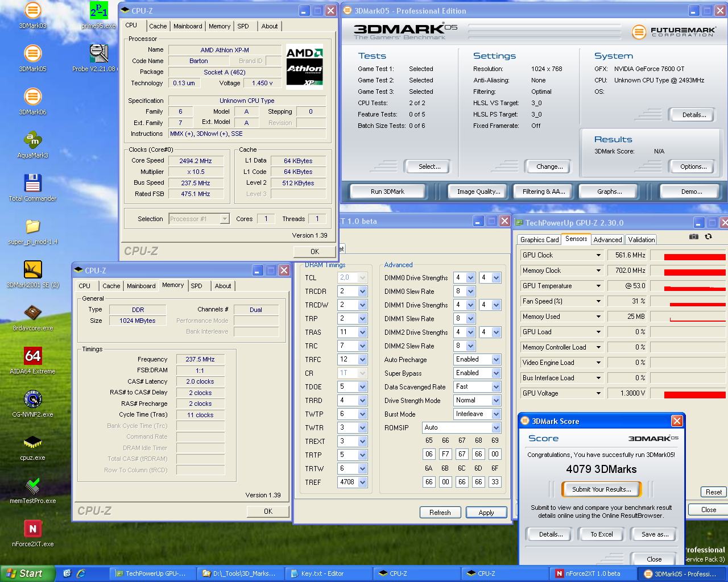The width and height of the screenshot is (728, 582).
Task: Open 8rdavcore.exe desktop icon
Action: click(x=33, y=318)
